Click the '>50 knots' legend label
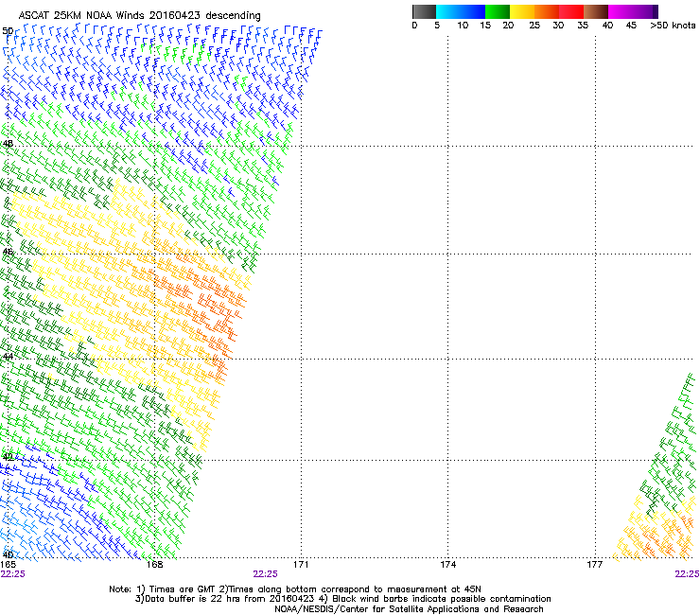Image resolution: width=700 pixels, height=615 pixels. [673, 26]
